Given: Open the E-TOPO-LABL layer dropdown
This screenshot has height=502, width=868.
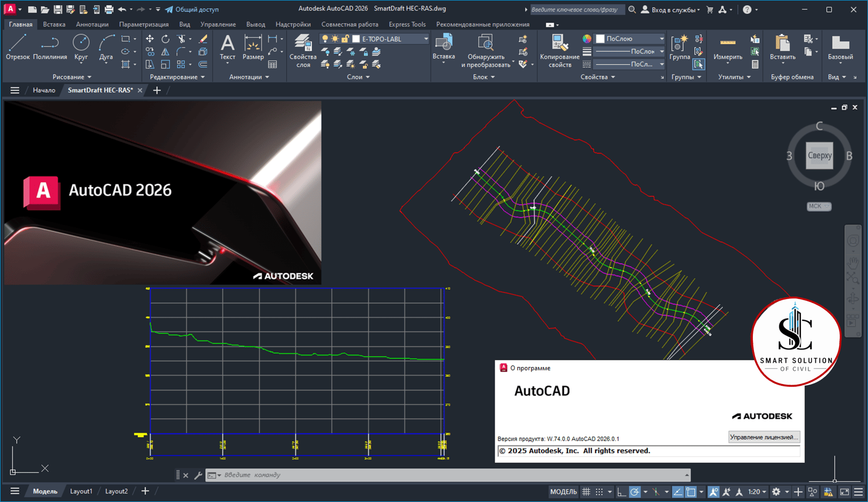Looking at the screenshot, I should 426,39.
